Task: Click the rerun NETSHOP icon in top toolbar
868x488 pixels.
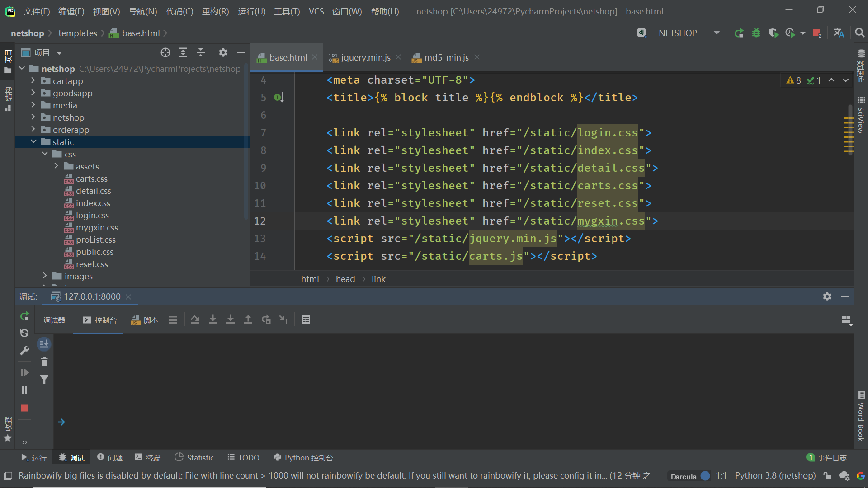Action: 739,33
